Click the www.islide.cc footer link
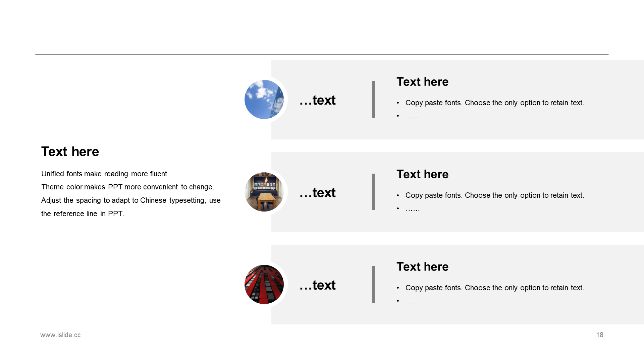The image size is (644, 362). pyautogui.click(x=60, y=335)
